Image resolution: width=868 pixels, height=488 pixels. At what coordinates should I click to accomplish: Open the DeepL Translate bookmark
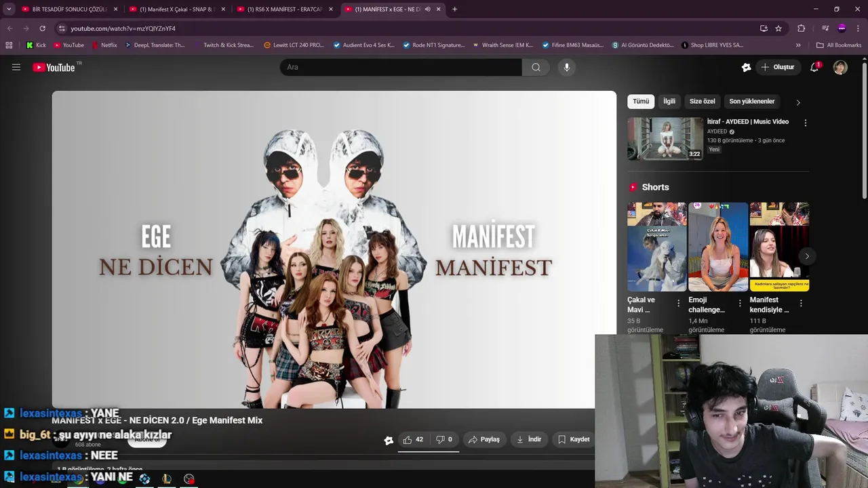tap(154, 45)
